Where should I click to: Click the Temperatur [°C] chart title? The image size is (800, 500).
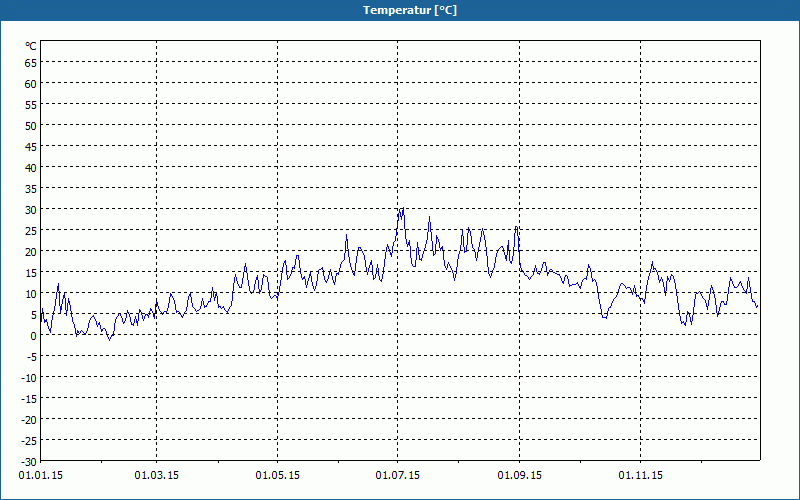(410, 10)
